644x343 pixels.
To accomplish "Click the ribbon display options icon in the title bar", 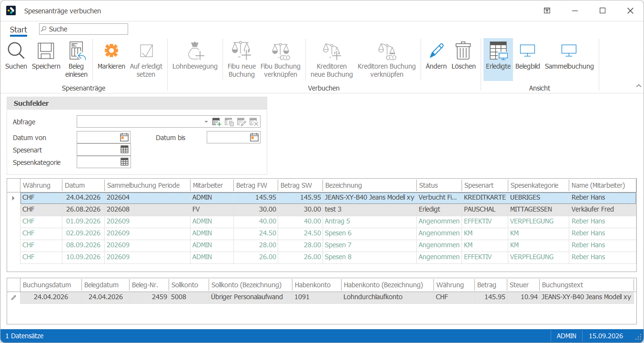I will 547,10.
